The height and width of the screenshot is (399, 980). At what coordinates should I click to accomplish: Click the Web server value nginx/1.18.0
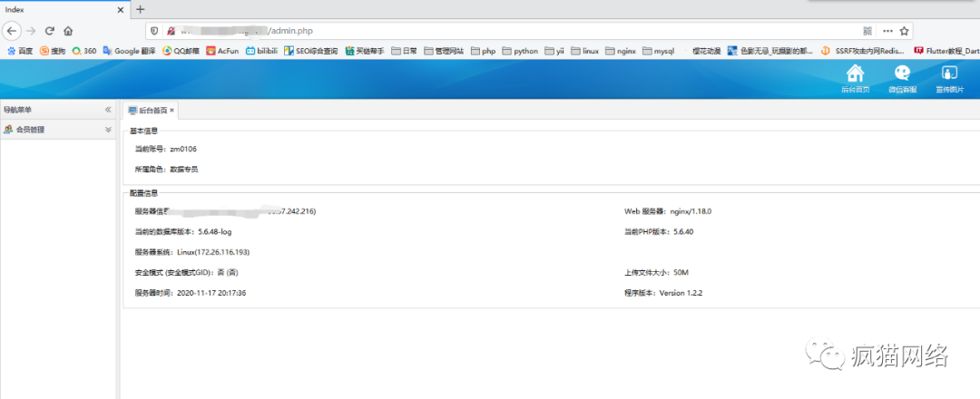pos(691,211)
